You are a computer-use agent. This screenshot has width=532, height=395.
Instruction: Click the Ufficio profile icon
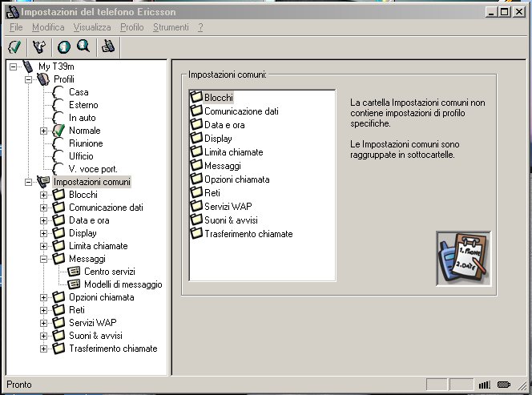point(58,156)
